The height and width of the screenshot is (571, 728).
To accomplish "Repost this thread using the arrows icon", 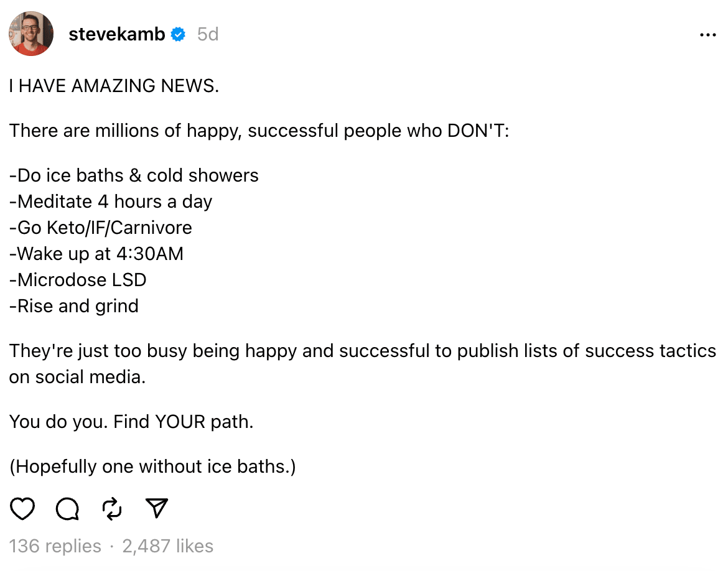I will 112,509.
